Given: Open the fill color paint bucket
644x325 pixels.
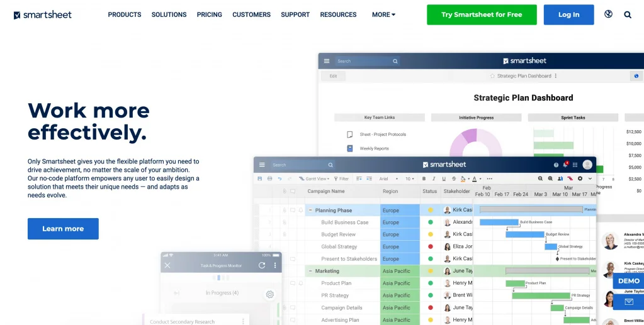Looking at the screenshot, I should pos(464,179).
